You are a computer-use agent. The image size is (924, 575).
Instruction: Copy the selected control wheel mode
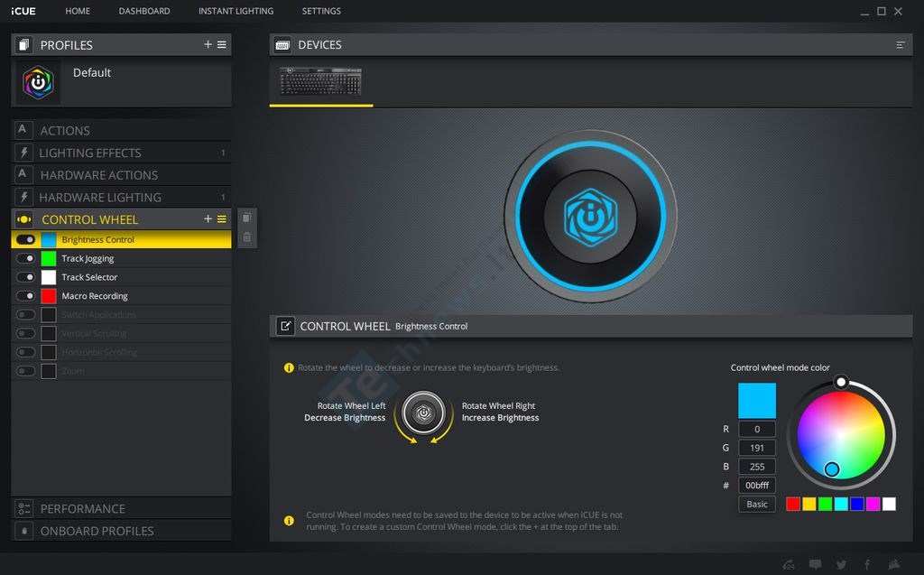[x=247, y=218]
